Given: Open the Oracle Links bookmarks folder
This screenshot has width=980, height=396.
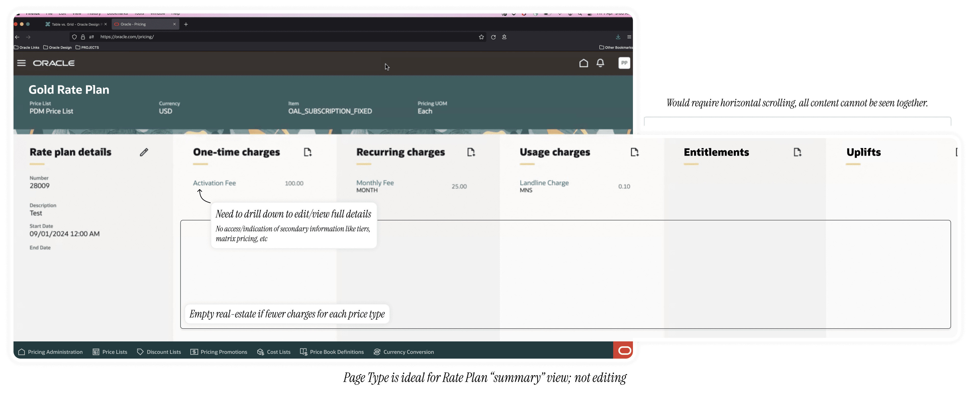Looking at the screenshot, I should 26,47.
